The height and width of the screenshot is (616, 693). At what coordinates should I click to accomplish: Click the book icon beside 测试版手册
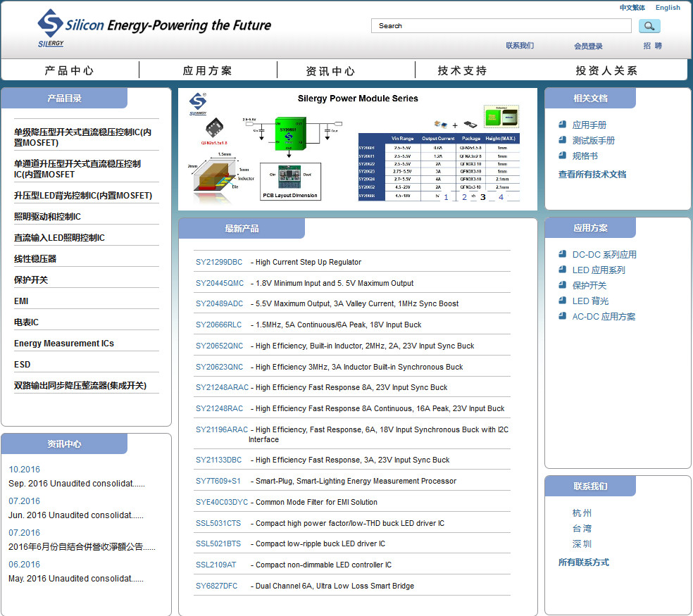[562, 140]
